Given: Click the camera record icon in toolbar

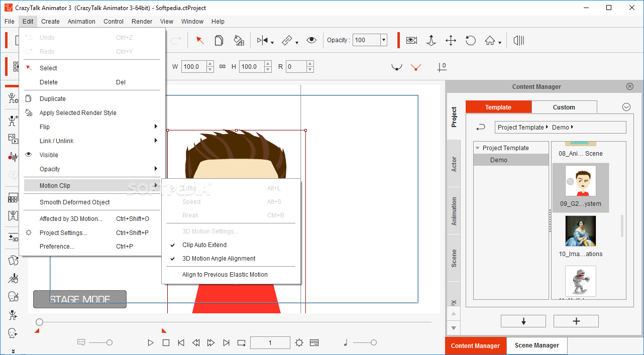Looking at the screenshot, I should (x=412, y=40).
